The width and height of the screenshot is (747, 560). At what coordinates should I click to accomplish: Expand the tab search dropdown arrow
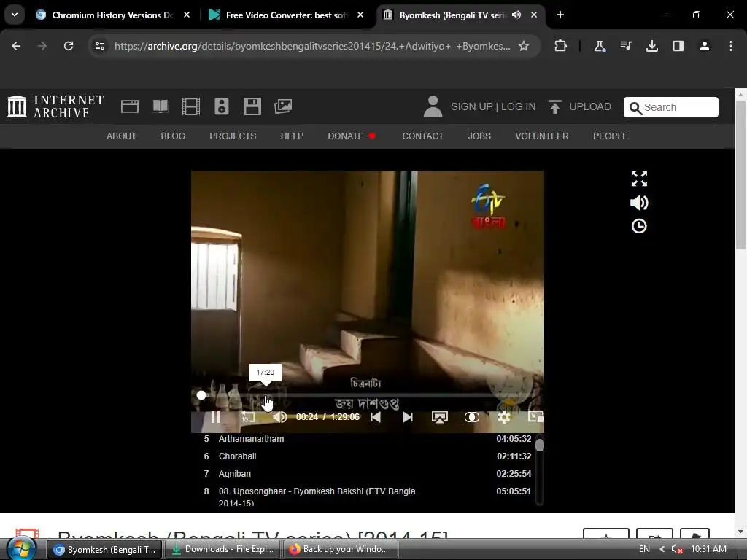(15, 15)
